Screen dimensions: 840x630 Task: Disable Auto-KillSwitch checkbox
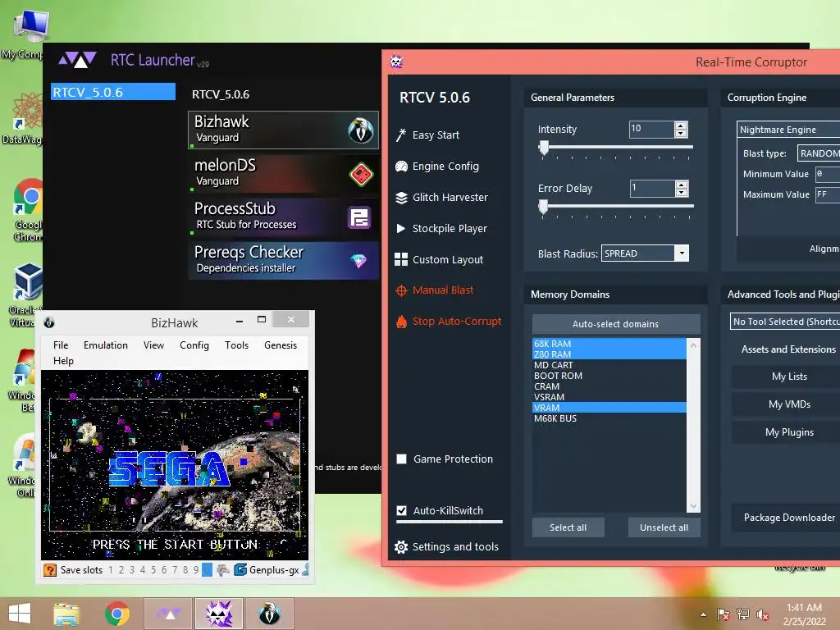[x=401, y=510]
